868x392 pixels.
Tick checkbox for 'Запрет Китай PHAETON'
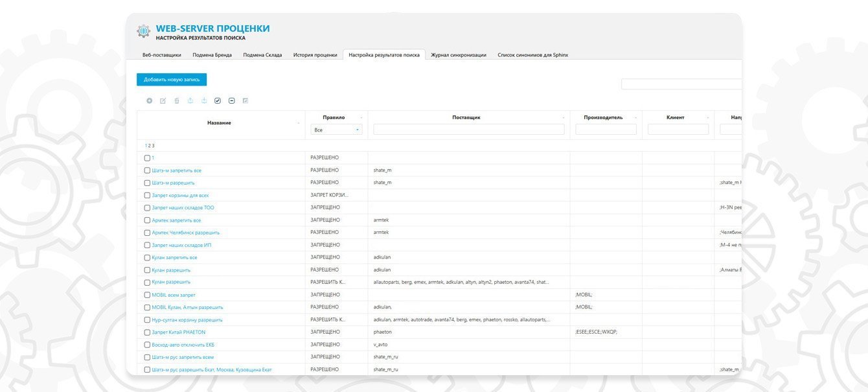click(x=147, y=332)
